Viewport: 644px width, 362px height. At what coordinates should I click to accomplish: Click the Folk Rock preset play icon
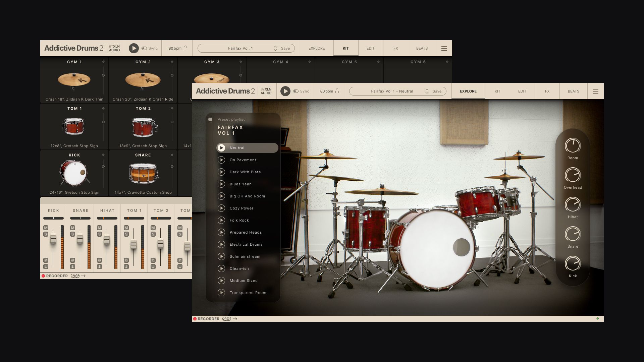pos(221,220)
